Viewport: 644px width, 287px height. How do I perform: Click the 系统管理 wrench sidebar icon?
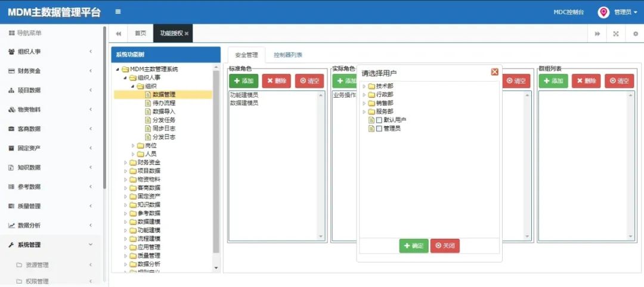pos(11,245)
